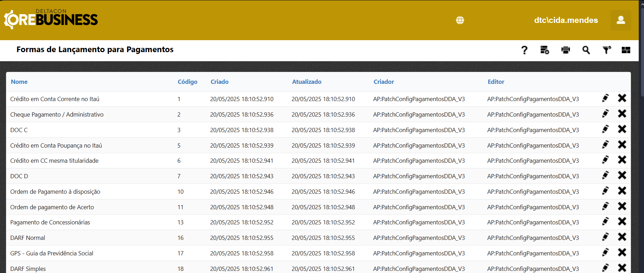Switch layout using the grid view icon
Image resolution: width=644 pixels, height=273 pixels.
(626, 50)
